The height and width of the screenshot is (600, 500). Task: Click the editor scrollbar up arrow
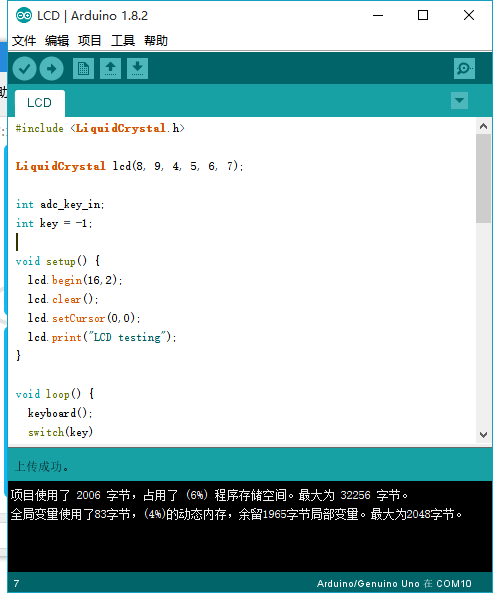point(484,126)
